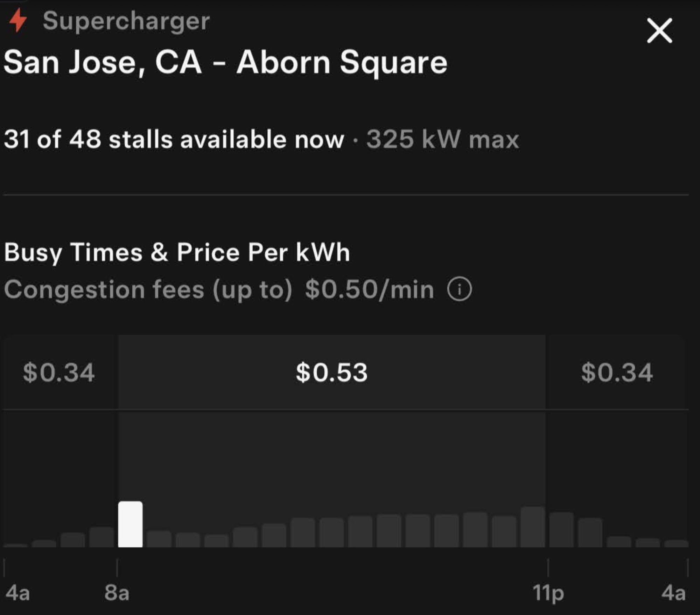The width and height of the screenshot is (700, 615).
Task: Open the congestion fees info icon
Action: pos(459,289)
